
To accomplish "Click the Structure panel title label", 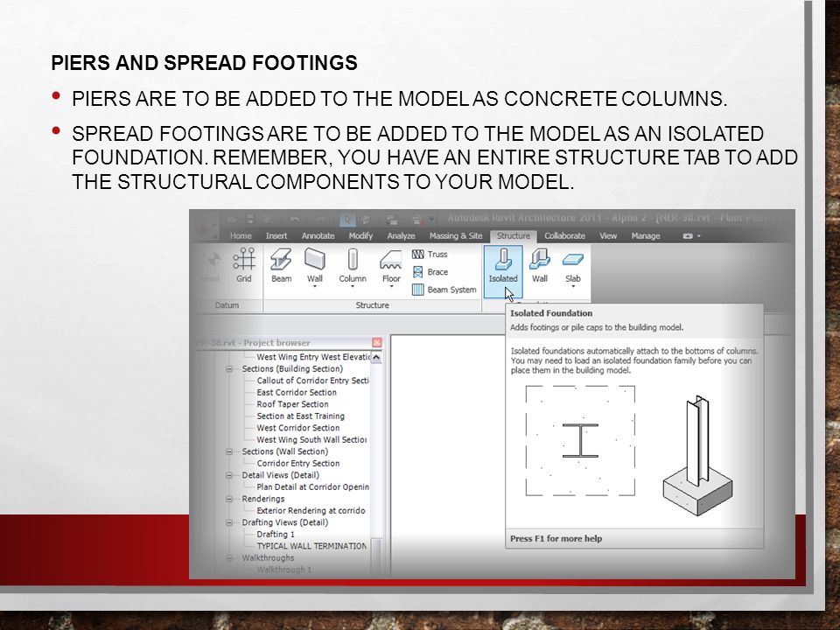I will click(373, 304).
